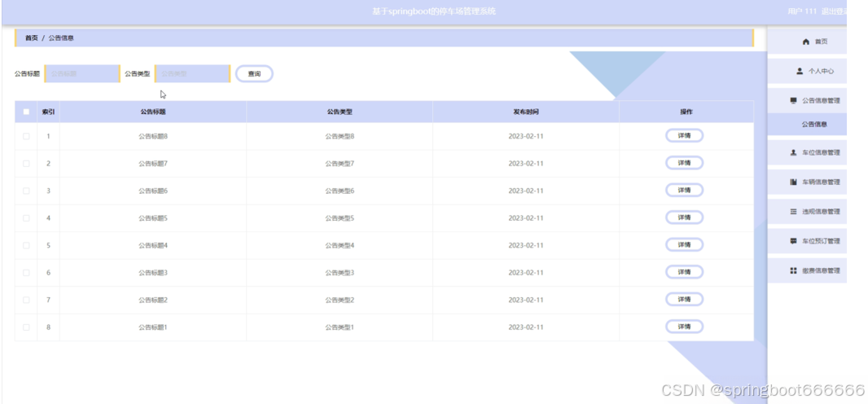The image size is (868, 404).
Task: Open 详情 for 公告标题6
Action: (684, 191)
